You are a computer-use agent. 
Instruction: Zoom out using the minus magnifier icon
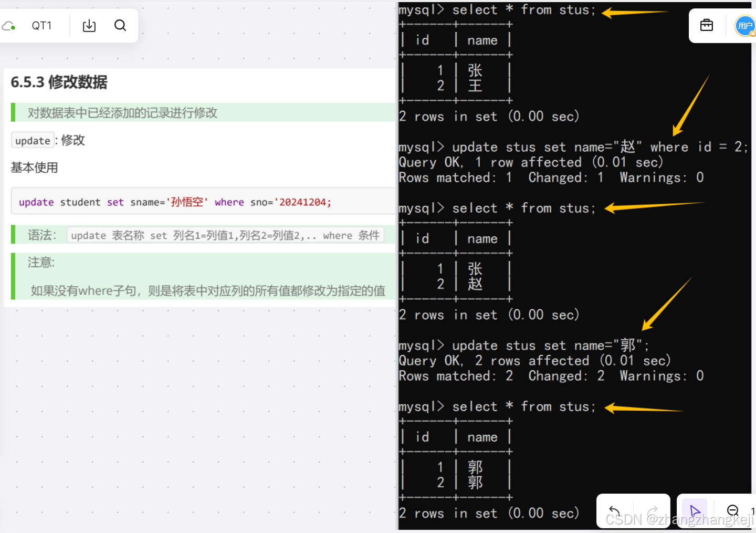(733, 510)
